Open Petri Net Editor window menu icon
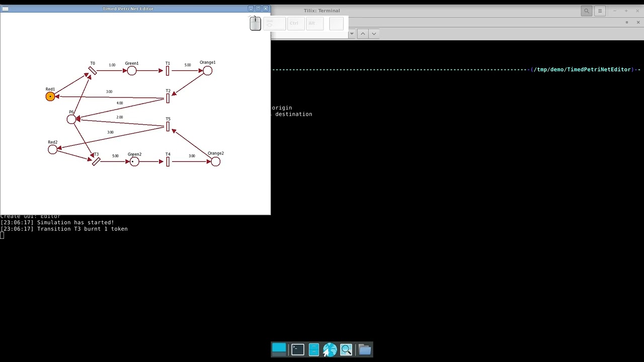The width and height of the screenshot is (644, 362). (x=6, y=9)
